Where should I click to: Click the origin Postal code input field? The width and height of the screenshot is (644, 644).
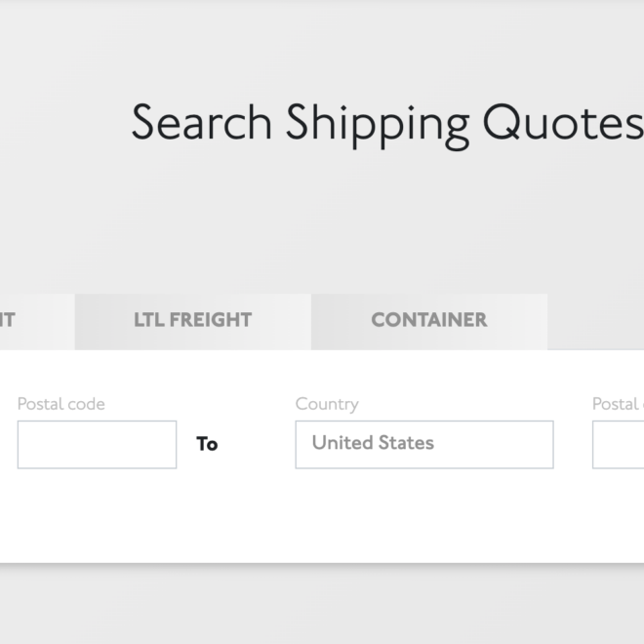click(x=97, y=444)
